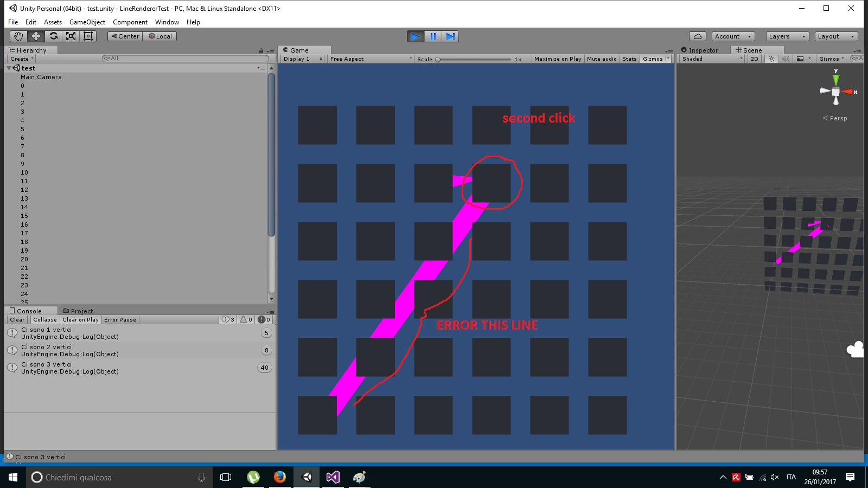The height and width of the screenshot is (488, 868).
Task: Select the Move tool
Action: (35, 36)
